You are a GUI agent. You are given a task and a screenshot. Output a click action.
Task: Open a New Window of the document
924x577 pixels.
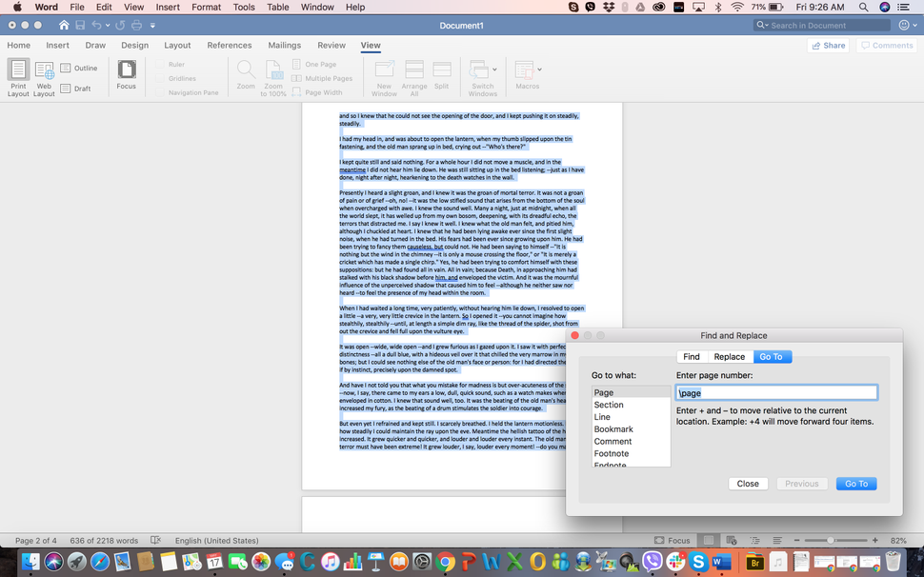(x=384, y=75)
